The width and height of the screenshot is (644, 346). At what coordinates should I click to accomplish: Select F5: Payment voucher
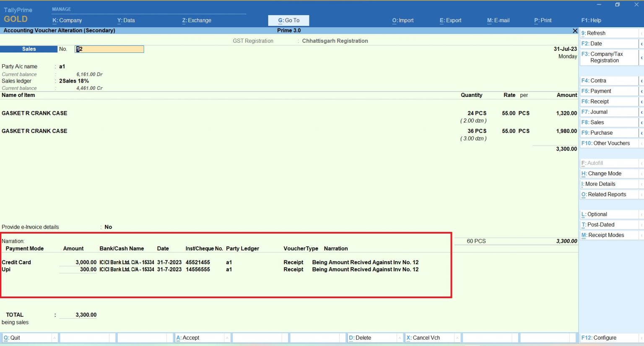coord(596,91)
